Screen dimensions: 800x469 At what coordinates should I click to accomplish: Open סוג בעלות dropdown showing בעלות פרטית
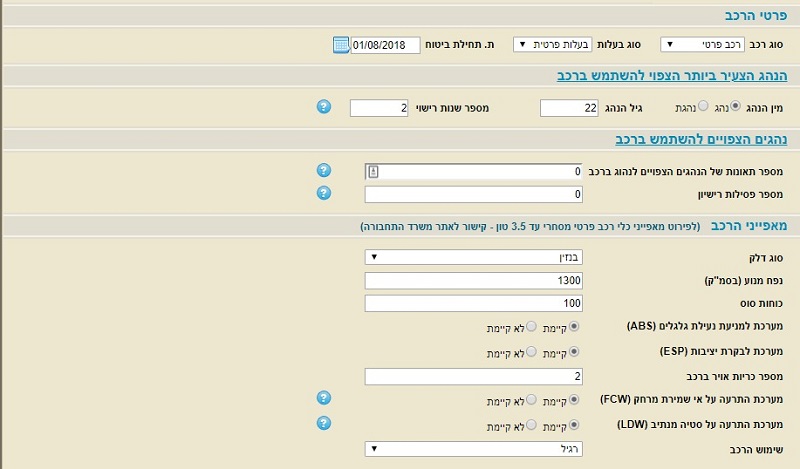[x=553, y=44]
